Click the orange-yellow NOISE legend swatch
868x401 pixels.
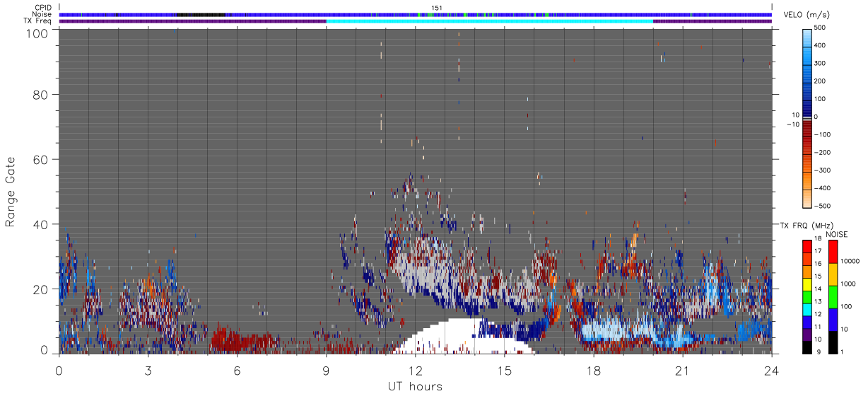point(833,274)
